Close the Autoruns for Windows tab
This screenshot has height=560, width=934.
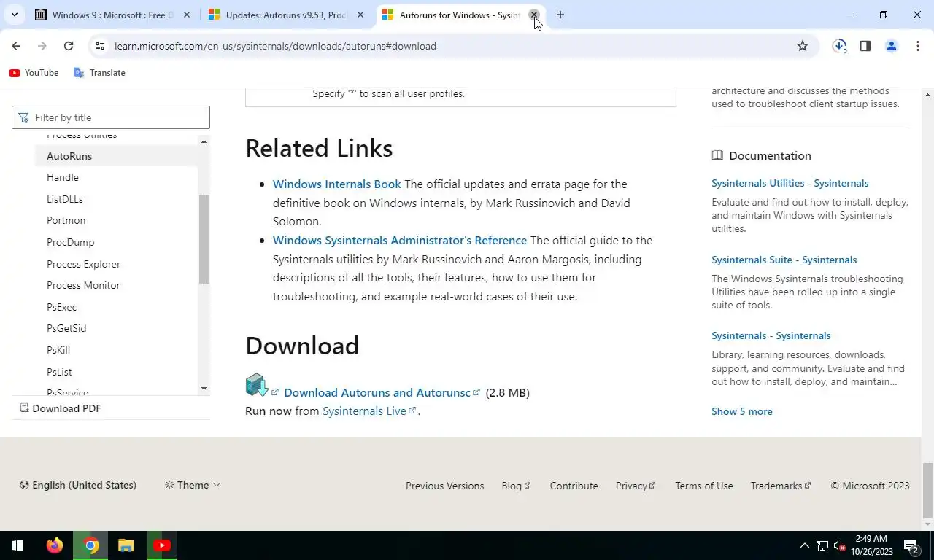[533, 15]
